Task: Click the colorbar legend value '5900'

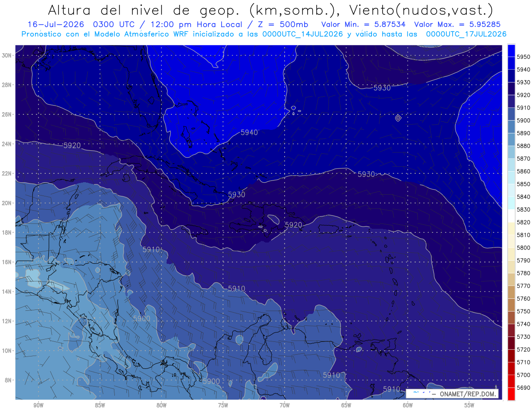Action: click(524, 121)
